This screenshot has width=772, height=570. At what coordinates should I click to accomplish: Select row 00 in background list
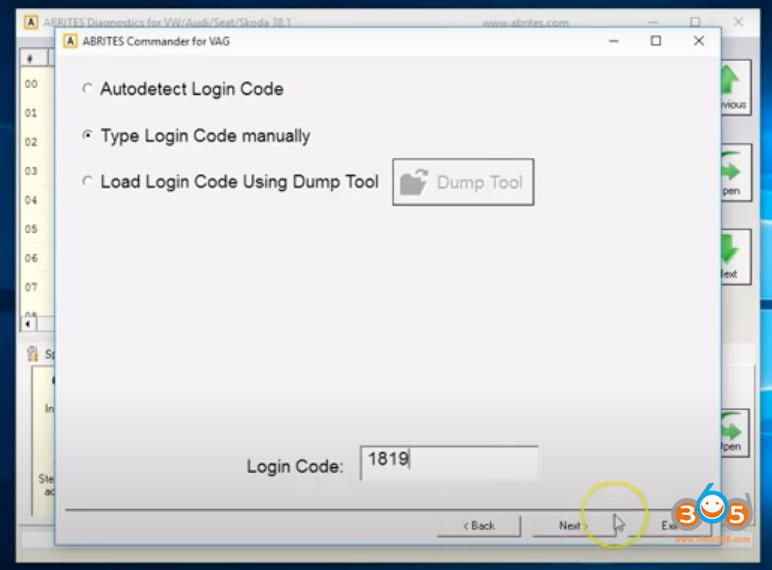pyautogui.click(x=37, y=84)
